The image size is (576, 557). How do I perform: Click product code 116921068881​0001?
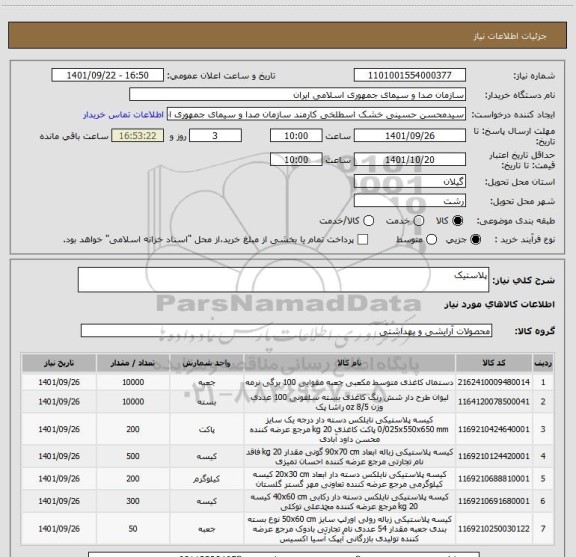point(494,478)
